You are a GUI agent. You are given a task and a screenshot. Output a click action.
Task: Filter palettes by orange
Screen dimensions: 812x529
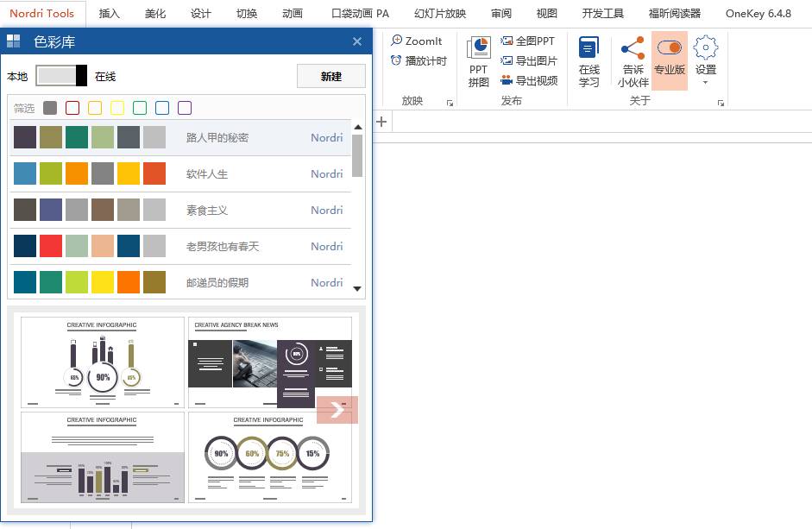coord(95,108)
